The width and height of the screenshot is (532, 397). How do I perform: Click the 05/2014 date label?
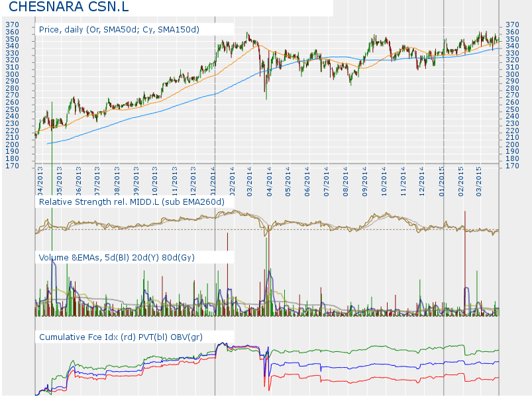click(288, 181)
